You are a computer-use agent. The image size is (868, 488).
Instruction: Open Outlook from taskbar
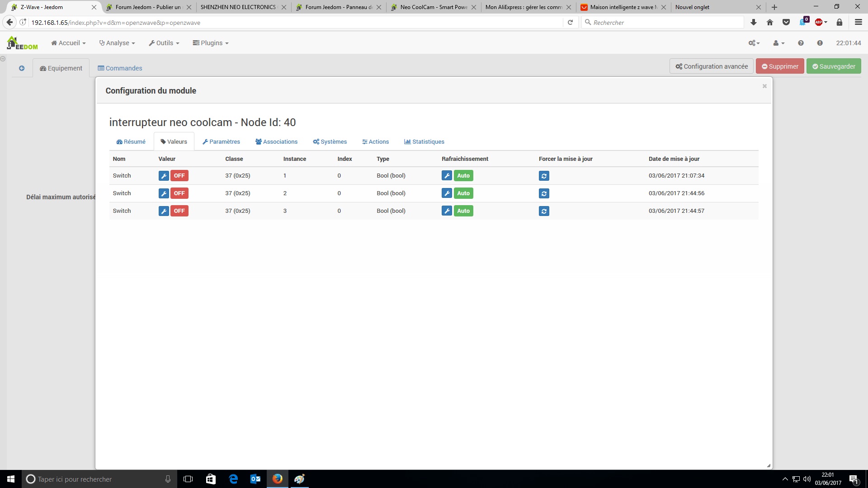(255, 479)
